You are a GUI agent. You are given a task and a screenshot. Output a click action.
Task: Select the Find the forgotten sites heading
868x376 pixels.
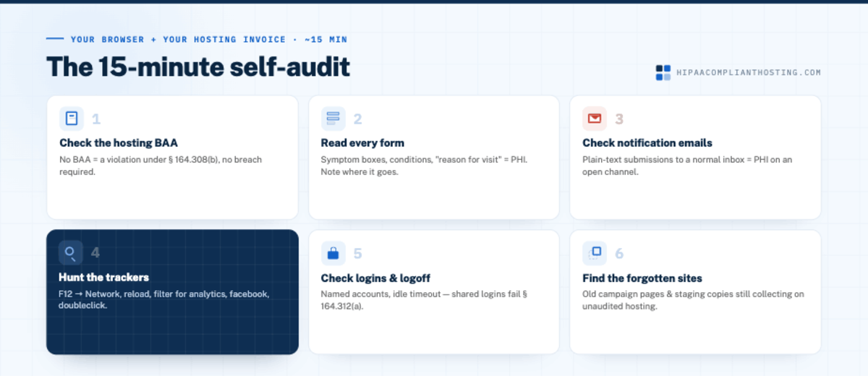coord(642,278)
